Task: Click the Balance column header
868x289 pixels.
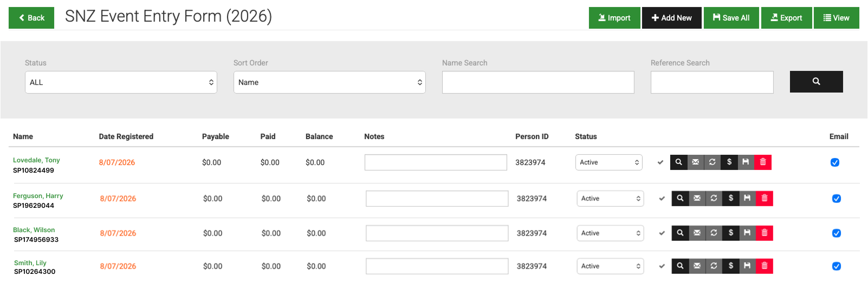Action: (x=319, y=136)
